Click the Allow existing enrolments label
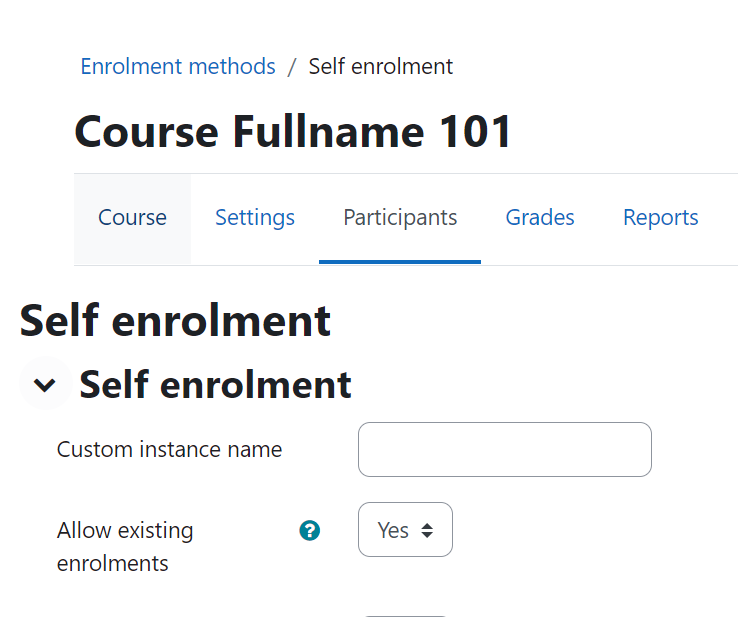This screenshot has width=738, height=617. pyautogui.click(x=125, y=547)
